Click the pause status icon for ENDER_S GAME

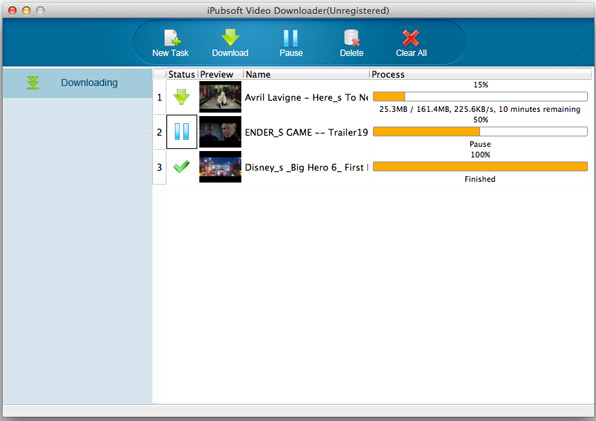coord(182,131)
